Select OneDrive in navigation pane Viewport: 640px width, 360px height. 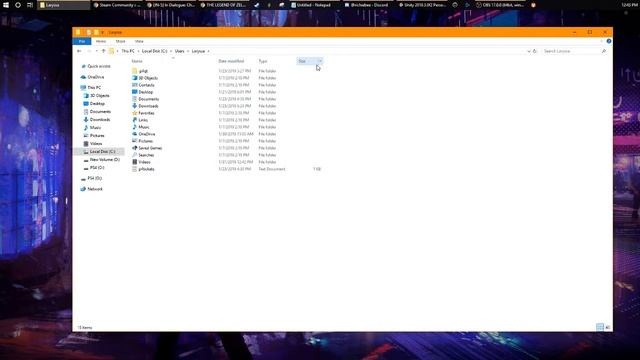[x=93, y=77]
